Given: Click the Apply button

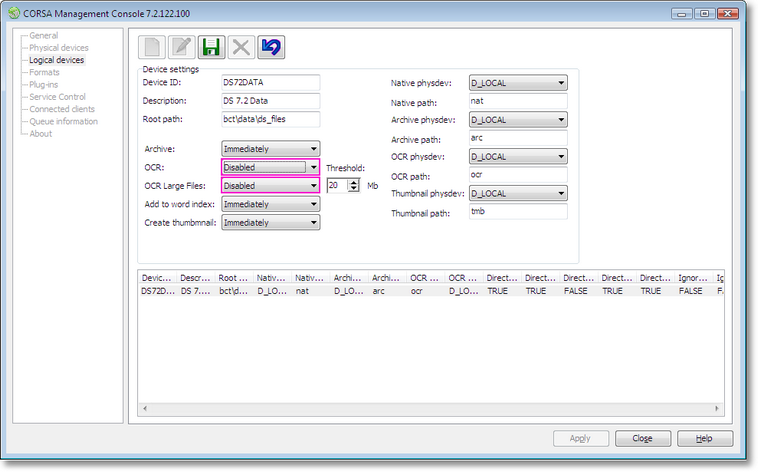Looking at the screenshot, I should [x=581, y=438].
